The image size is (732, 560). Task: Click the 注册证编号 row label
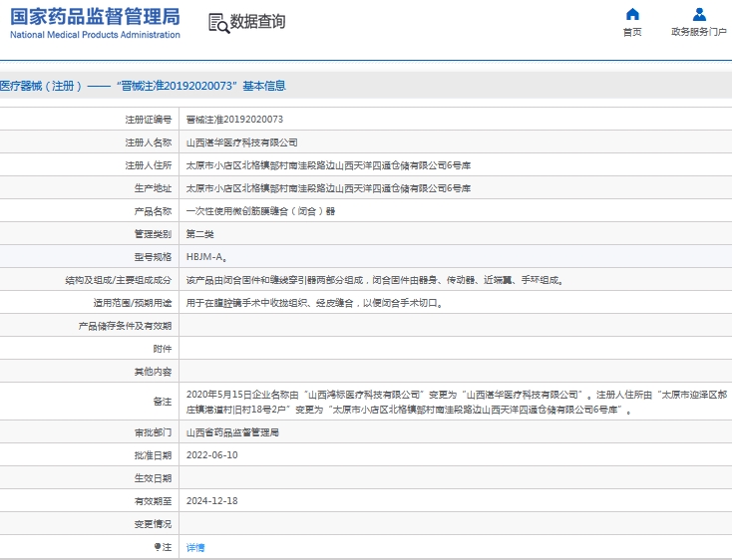[x=148, y=120]
